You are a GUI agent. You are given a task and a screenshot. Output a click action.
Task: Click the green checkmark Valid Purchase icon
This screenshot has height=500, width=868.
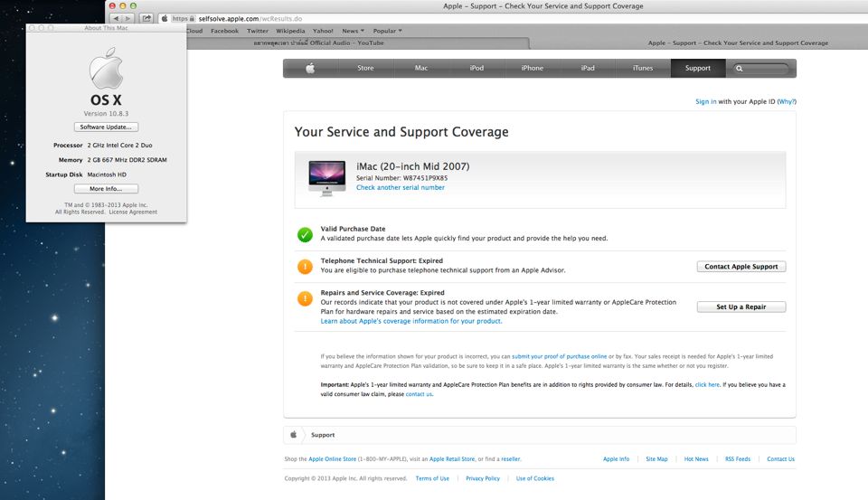tap(305, 235)
